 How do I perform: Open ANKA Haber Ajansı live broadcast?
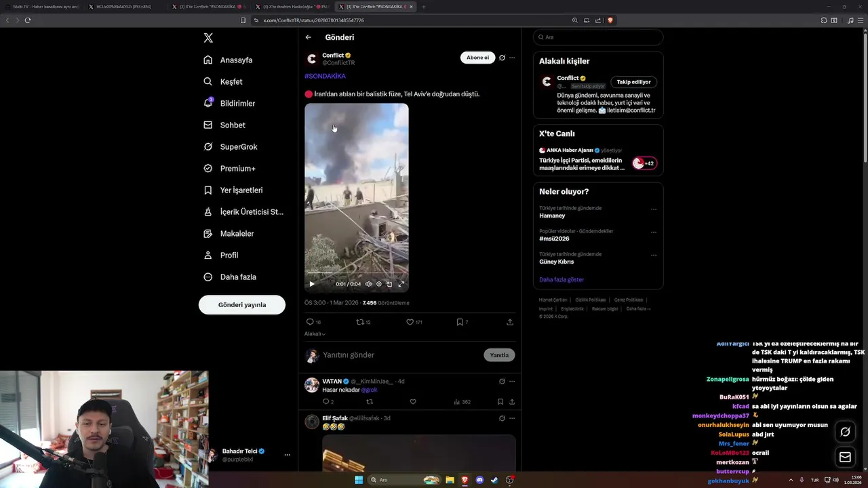pyautogui.click(x=597, y=160)
